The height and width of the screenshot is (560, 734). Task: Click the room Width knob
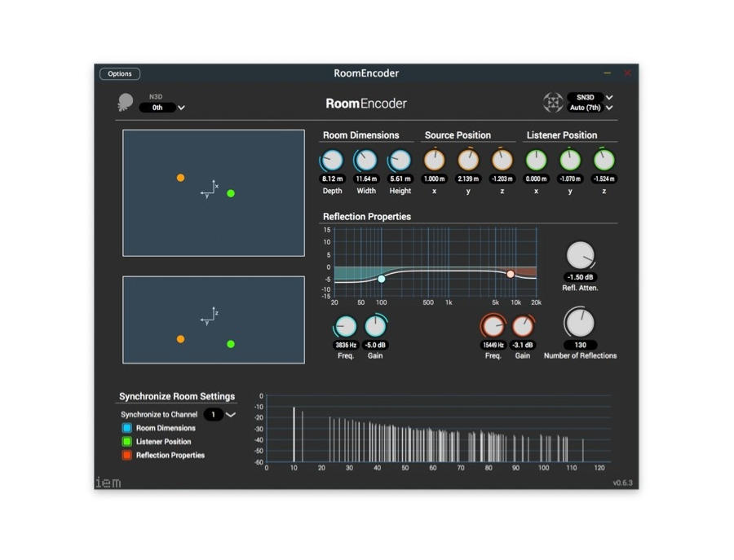coord(366,161)
